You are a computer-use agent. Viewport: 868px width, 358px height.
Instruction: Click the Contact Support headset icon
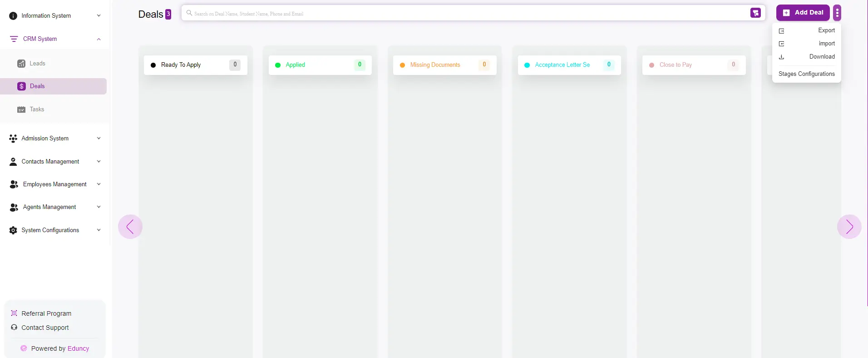[x=14, y=328]
